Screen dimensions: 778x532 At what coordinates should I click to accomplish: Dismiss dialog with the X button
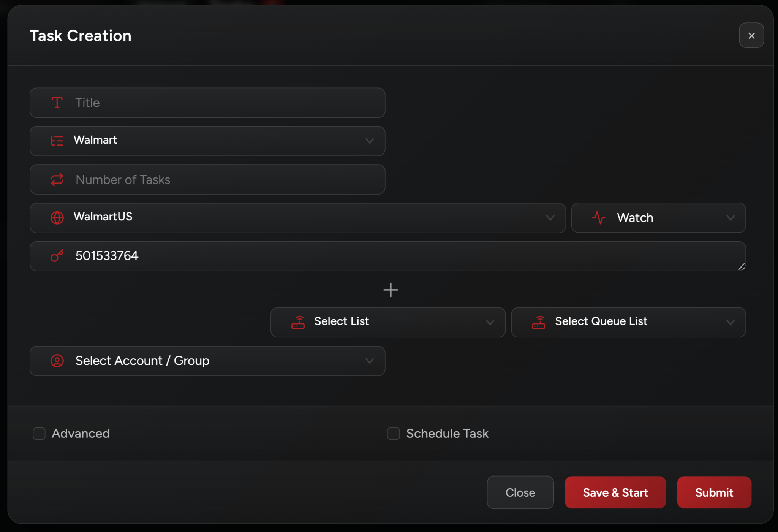tap(751, 36)
